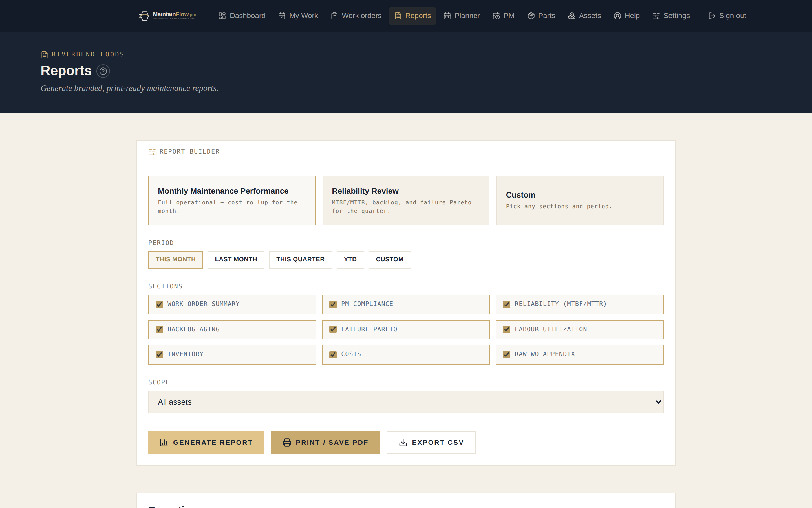Toggle the Work Order Summary checkbox

pos(159,305)
